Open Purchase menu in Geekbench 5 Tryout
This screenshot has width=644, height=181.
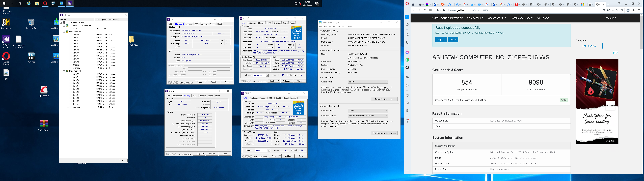(x=341, y=26)
